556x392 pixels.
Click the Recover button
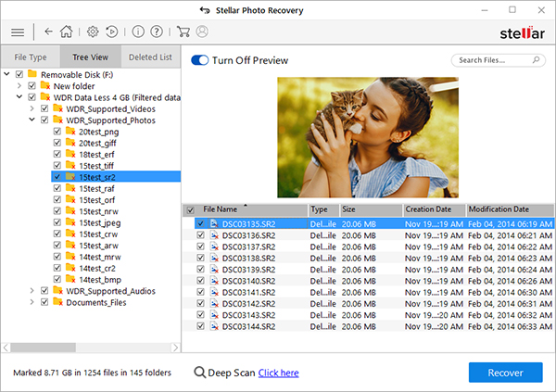[x=505, y=373]
